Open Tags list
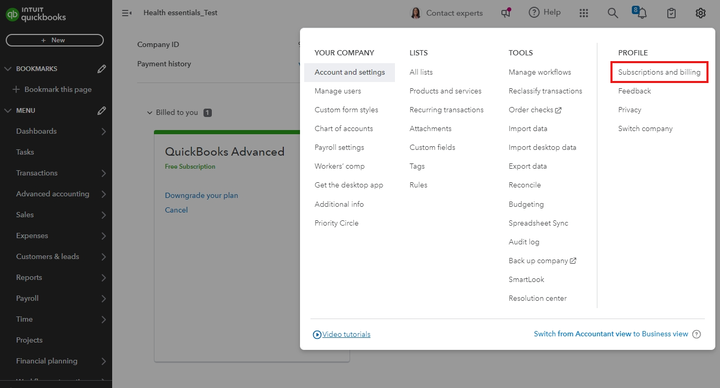Screen dimensions: 720x388 click(417, 166)
